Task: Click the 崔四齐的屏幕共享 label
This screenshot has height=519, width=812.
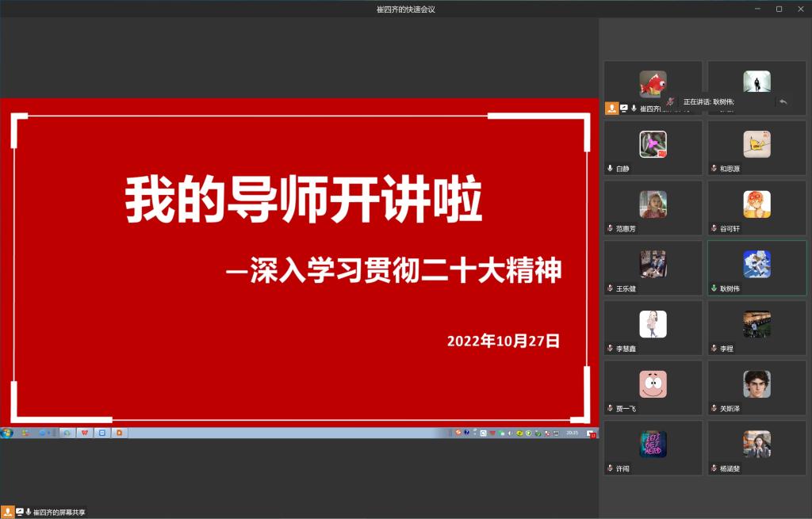Action: pyautogui.click(x=59, y=513)
